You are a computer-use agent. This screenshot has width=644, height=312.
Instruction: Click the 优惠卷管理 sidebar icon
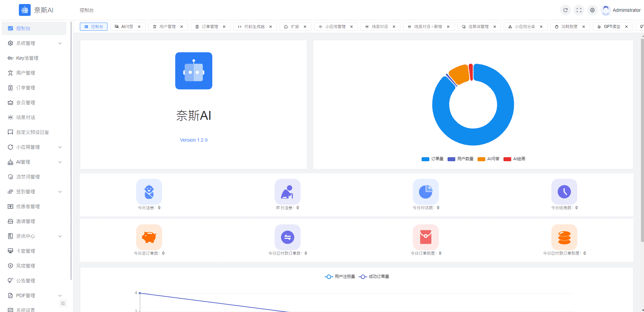click(10, 206)
